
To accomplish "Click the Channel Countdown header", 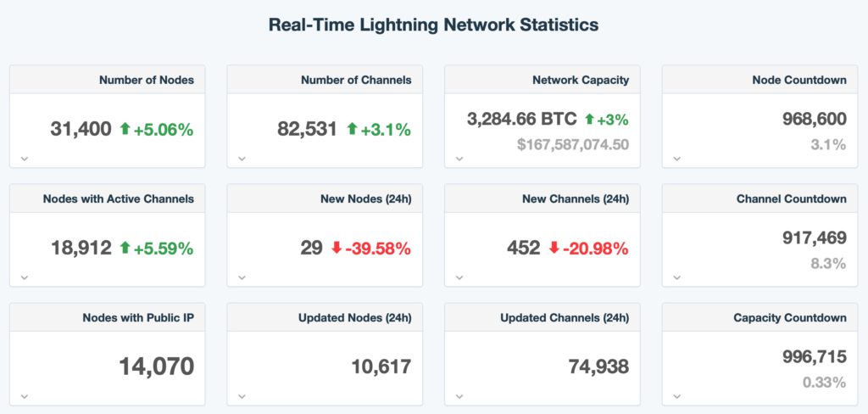I will [792, 199].
